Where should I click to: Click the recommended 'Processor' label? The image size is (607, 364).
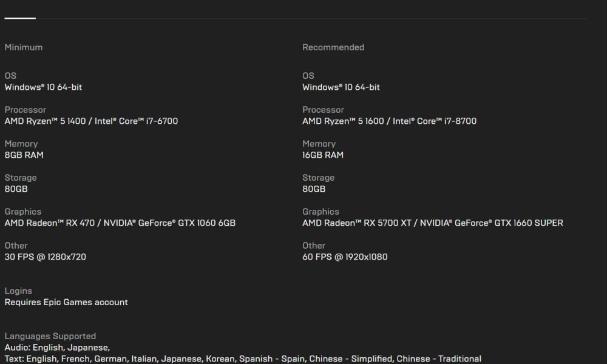click(x=324, y=110)
